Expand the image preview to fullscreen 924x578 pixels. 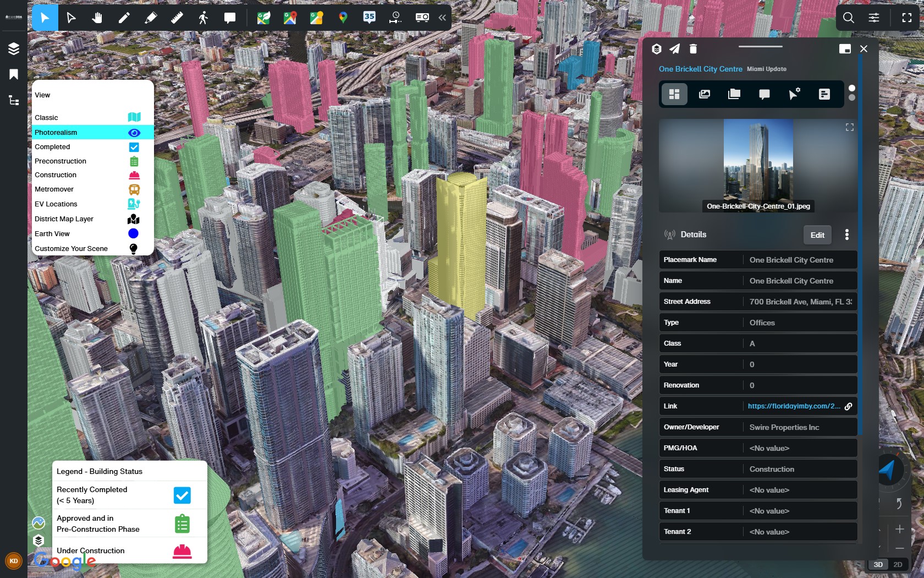point(849,128)
